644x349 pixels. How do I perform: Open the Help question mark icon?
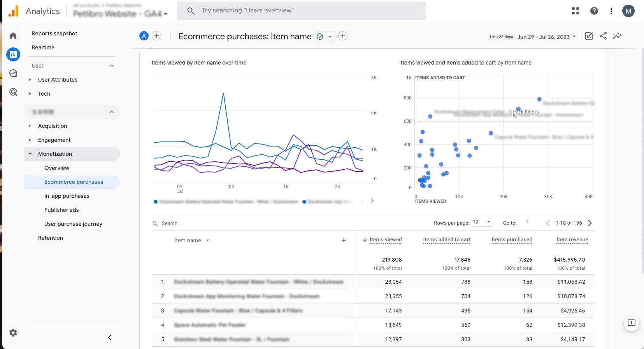coord(594,11)
